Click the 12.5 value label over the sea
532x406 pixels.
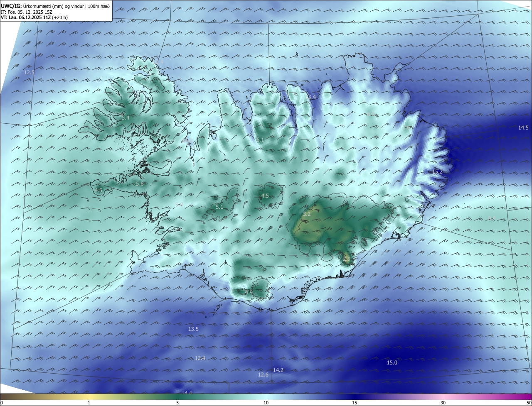[29, 72]
